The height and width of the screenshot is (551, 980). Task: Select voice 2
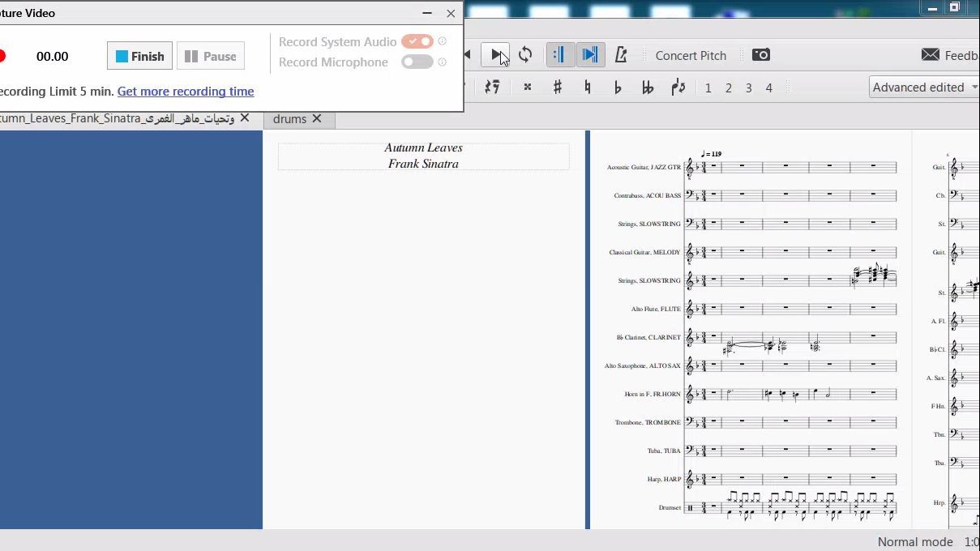tap(729, 88)
